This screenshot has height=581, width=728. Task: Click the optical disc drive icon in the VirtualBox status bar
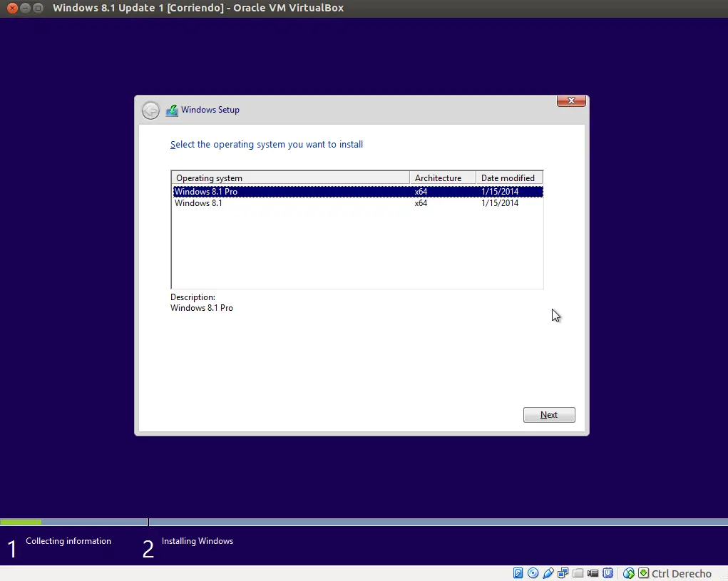(533, 573)
